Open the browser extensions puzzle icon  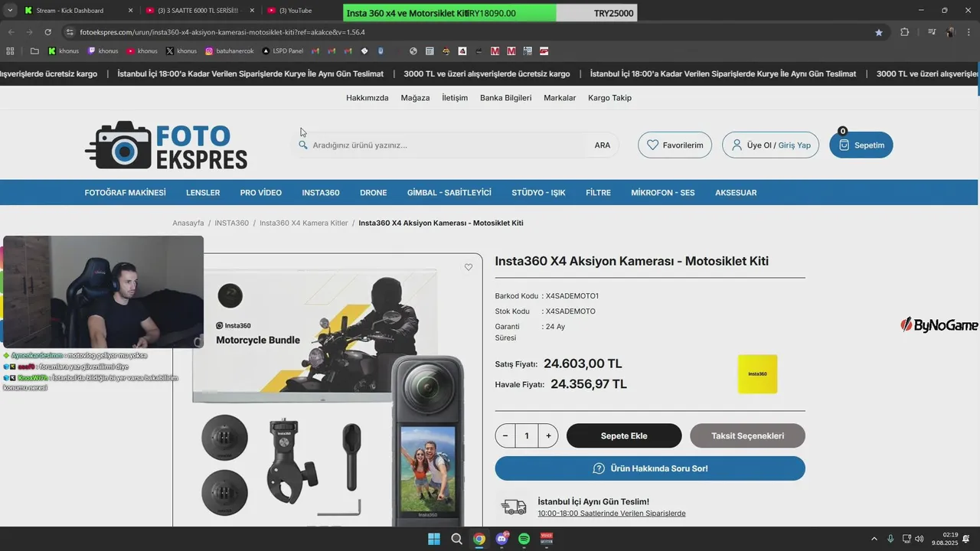click(905, 32)
